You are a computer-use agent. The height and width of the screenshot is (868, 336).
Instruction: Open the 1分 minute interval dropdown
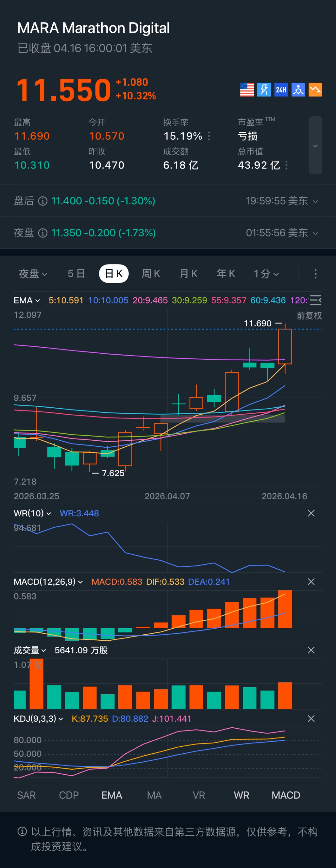click(266, 274)
